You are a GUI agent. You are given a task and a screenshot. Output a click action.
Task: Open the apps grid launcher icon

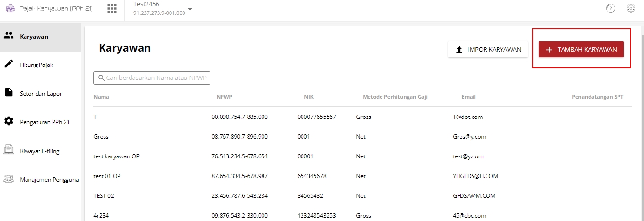[x=112, y=8]
